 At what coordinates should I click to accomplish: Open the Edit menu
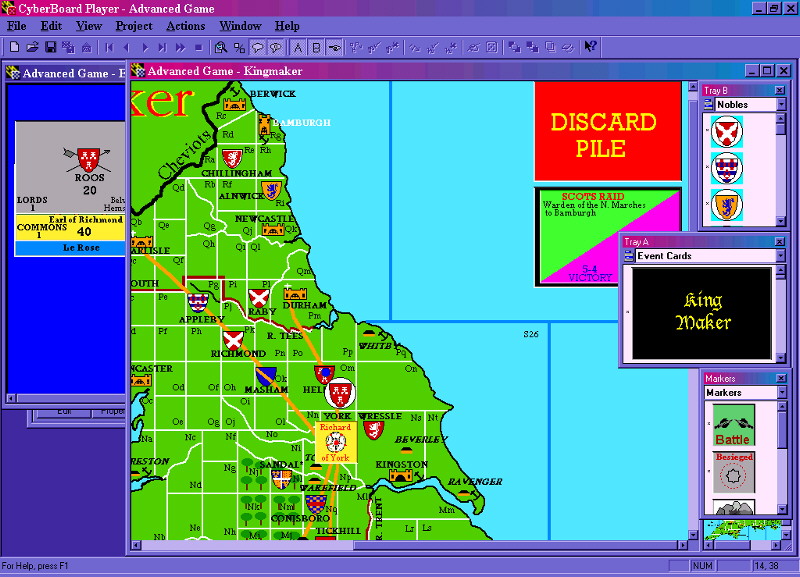52,26
